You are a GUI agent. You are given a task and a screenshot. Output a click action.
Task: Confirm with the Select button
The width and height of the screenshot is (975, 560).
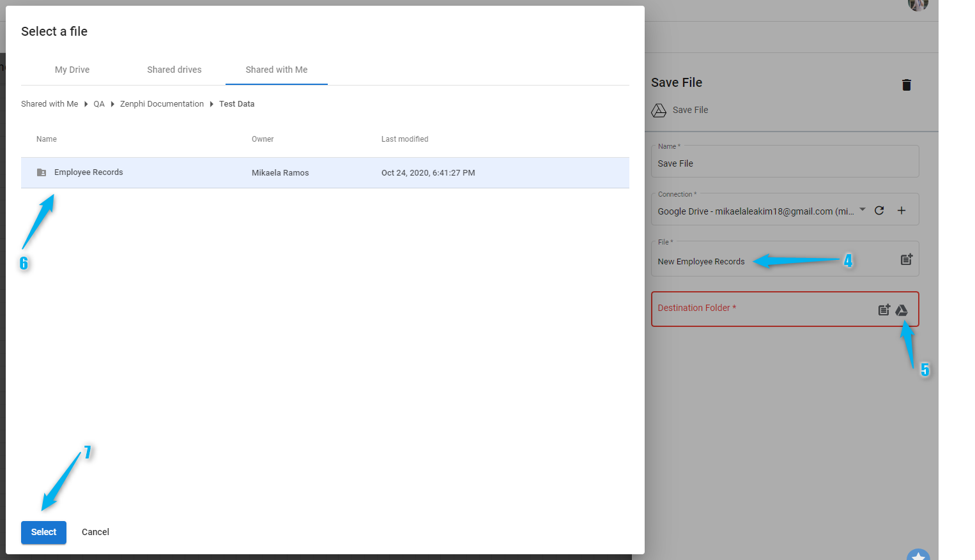43,532
